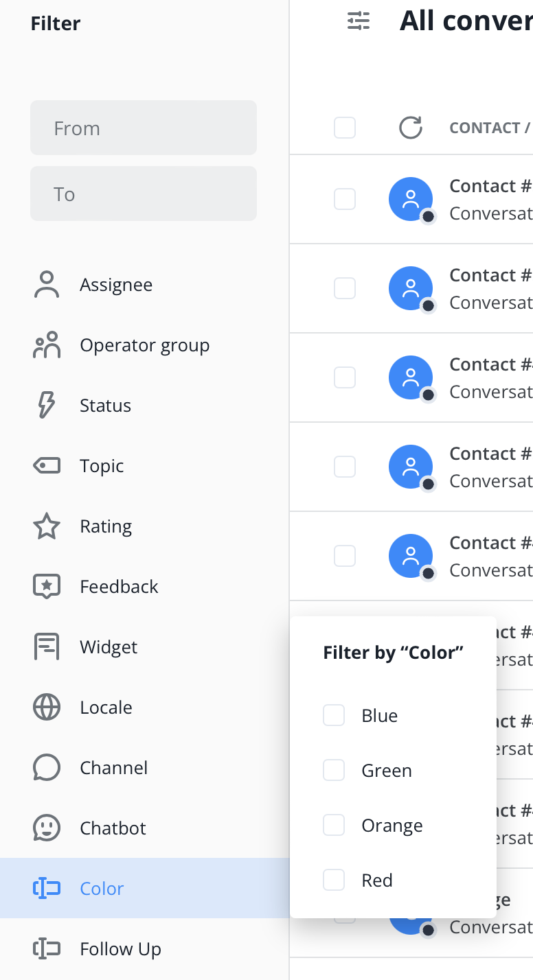Enable the Green color filter checkbox
The image size is (533, 980).
(x=334, y=771)
